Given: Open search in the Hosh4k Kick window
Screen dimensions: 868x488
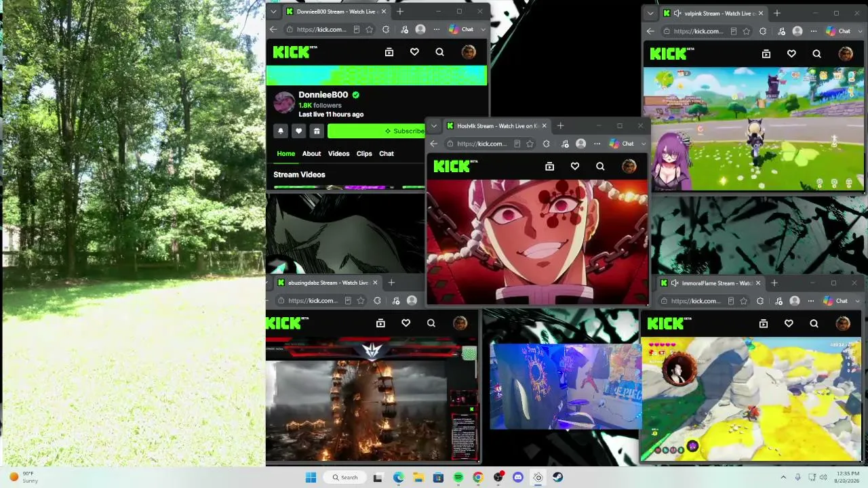Looking at the screenshot, I should (x=600, y=166).
